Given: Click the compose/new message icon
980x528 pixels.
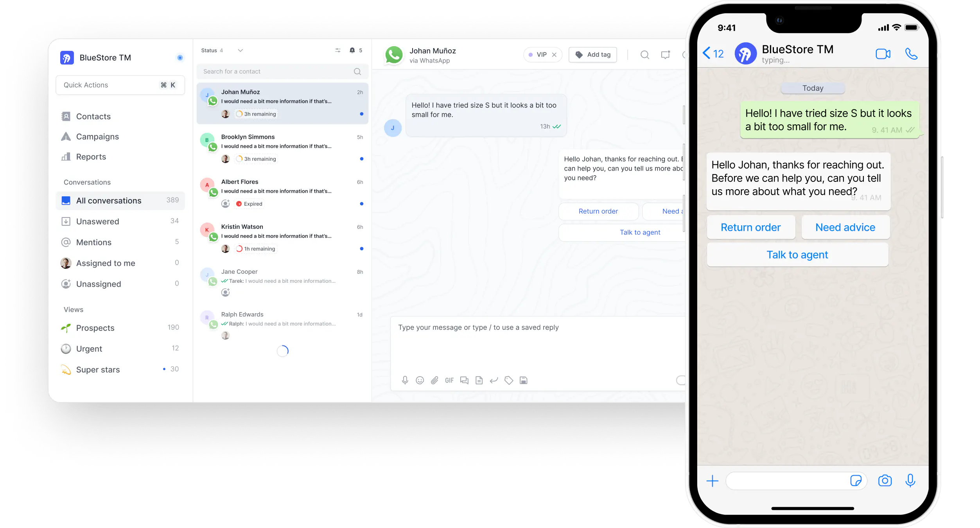Looking at the screenshot, I should [x=666, y=55].
